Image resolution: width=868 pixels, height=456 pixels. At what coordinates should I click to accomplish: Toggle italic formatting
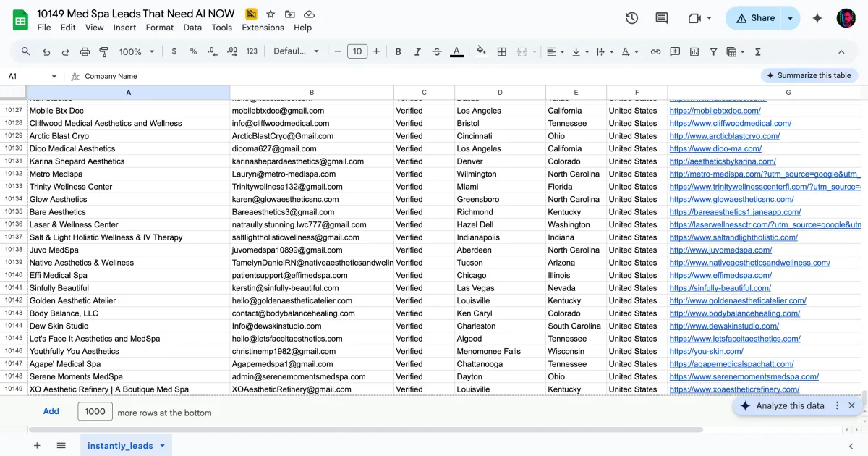[417, 51]
